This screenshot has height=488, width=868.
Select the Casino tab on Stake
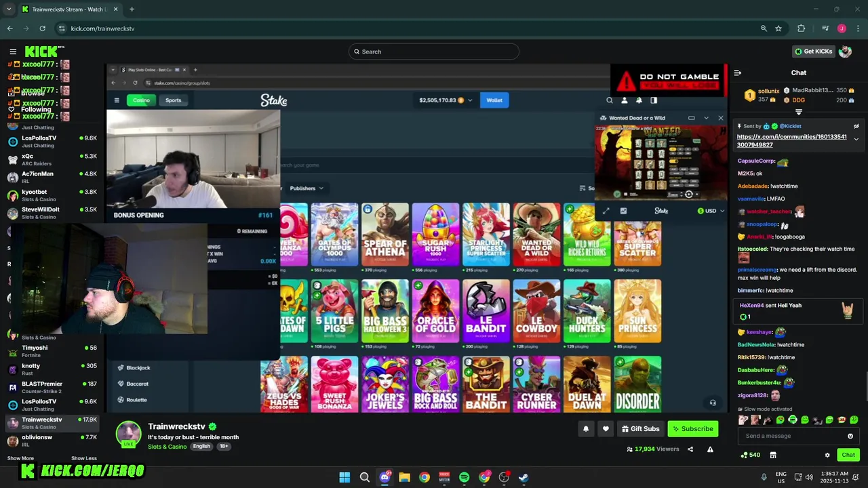point(141,100)
